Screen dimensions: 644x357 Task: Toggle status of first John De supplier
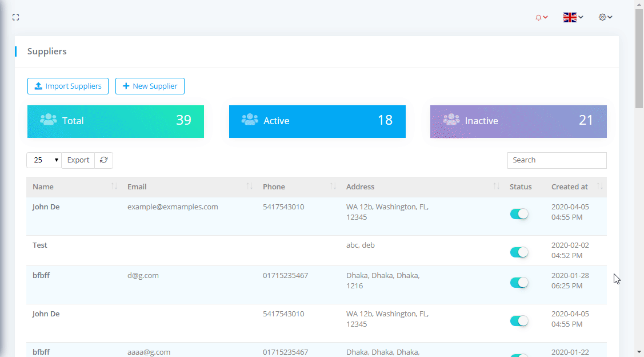(519, 214)
